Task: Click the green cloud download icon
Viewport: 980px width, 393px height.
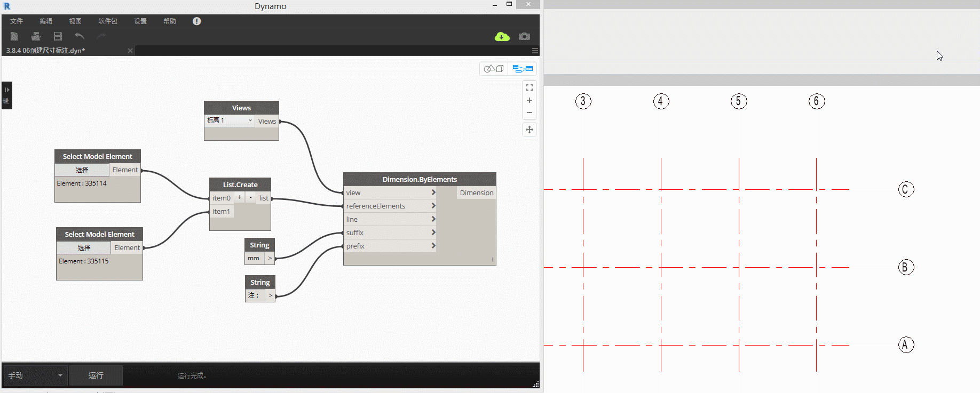Action: pos(502,36)
